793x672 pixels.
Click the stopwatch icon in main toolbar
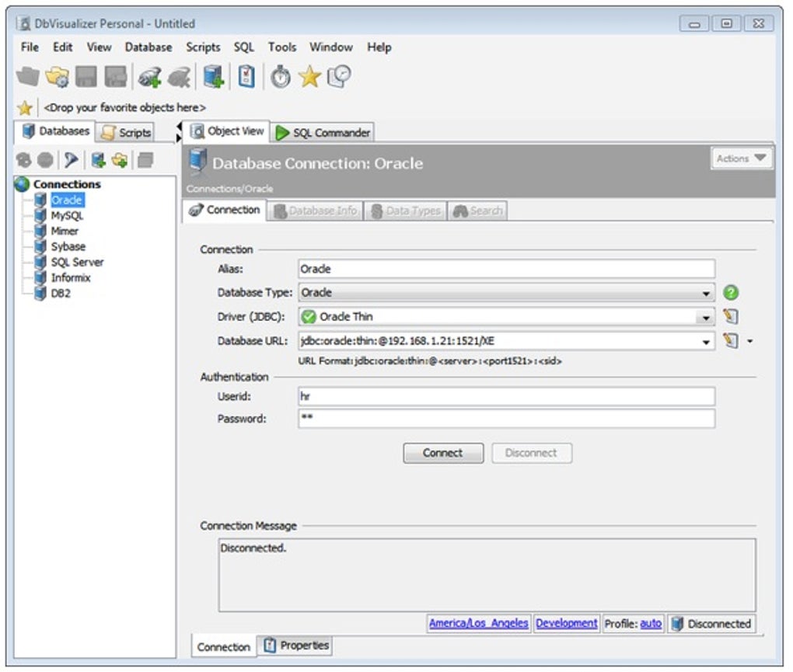point(280,76)
